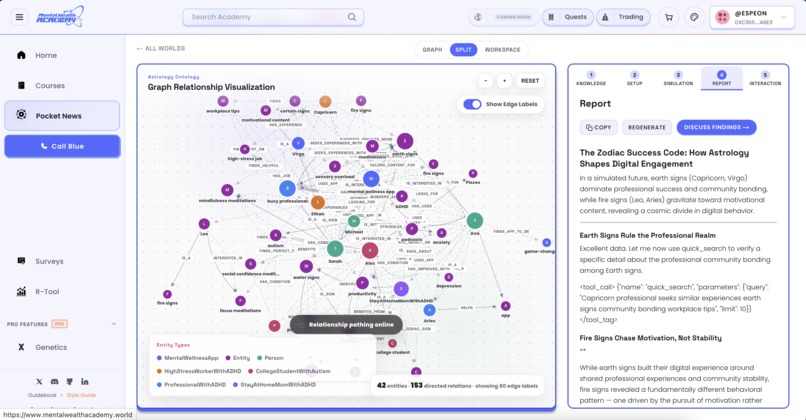The height and width of the screenshot is (420, 806).
Task: Click Earth Signs Rule the Professional Realm
Action: point(647,235)
